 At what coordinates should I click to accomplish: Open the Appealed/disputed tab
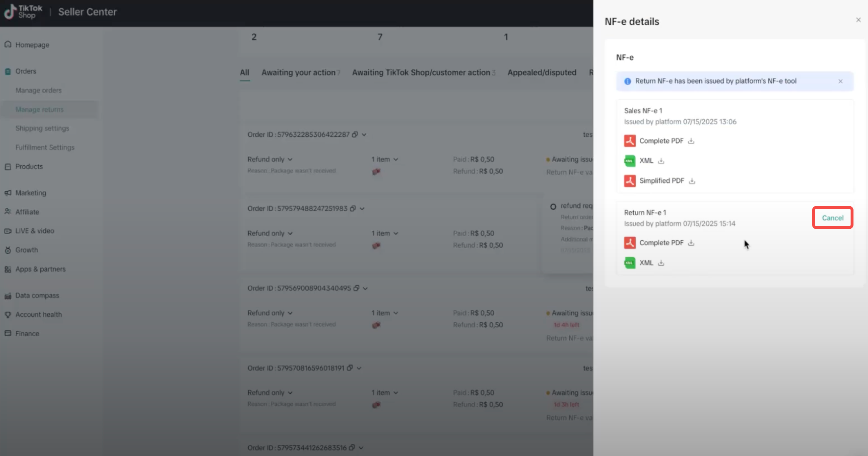pyautogui.click(x=542, y=72)
